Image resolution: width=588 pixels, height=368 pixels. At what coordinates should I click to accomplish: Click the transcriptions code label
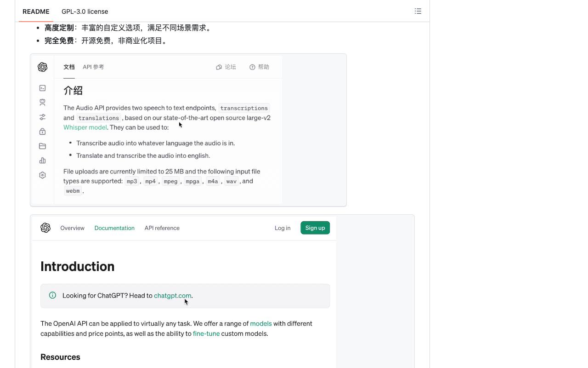coord(244,108)
